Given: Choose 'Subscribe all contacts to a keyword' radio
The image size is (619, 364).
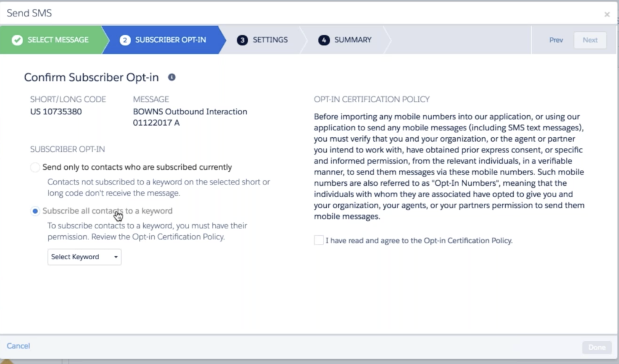Looking at the screenshot, I should pyautogui.click(x=35, y=211).
